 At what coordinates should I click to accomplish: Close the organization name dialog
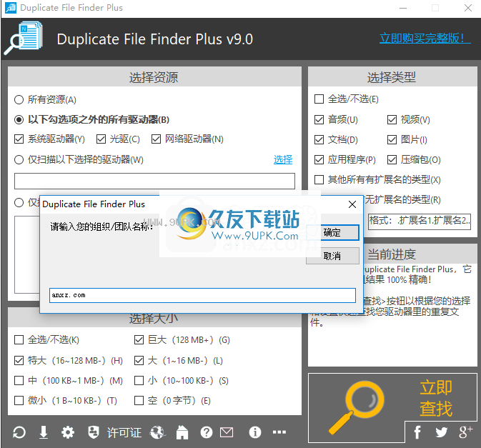tap(352, 204)
